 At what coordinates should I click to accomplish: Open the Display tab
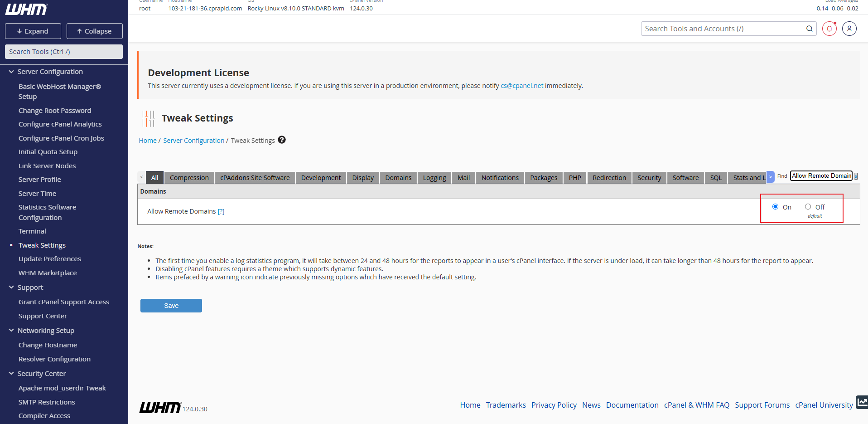point(363,178)
